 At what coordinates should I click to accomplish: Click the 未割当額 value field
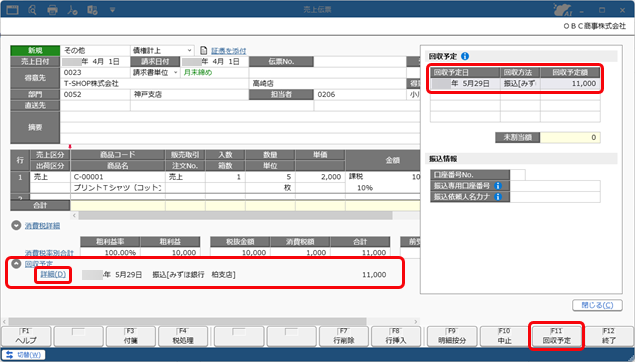570,138
